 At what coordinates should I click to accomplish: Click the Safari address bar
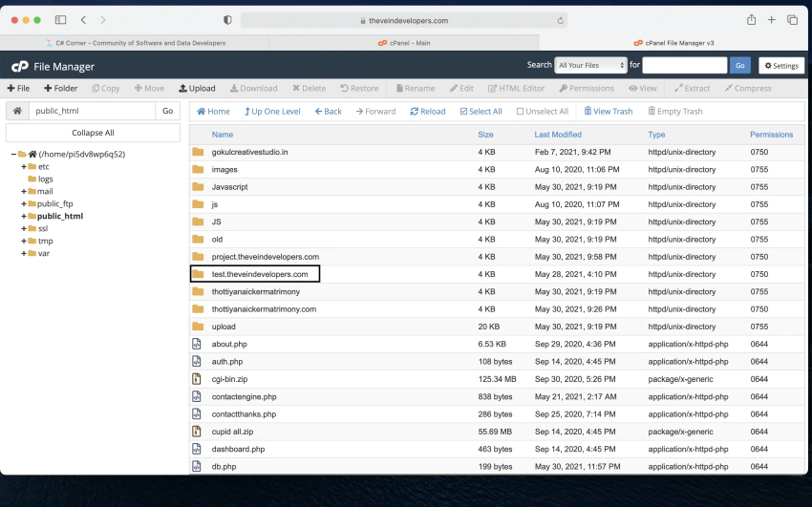[404, 21]
